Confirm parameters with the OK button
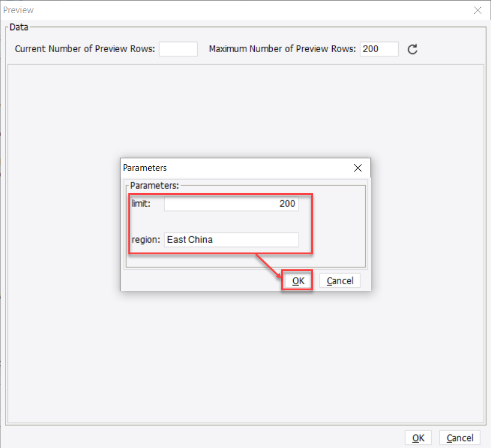 (x=297, y=280)
